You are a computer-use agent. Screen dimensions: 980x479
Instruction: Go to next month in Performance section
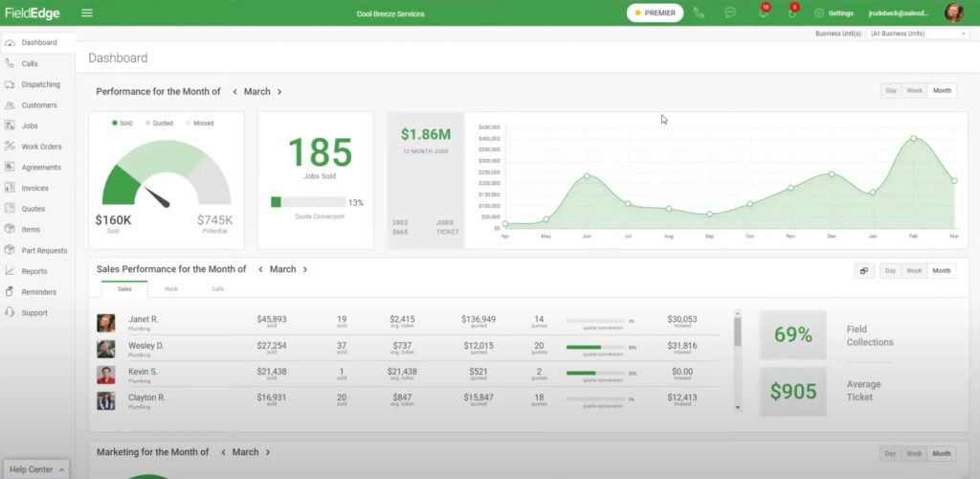(x=279, y=92)
